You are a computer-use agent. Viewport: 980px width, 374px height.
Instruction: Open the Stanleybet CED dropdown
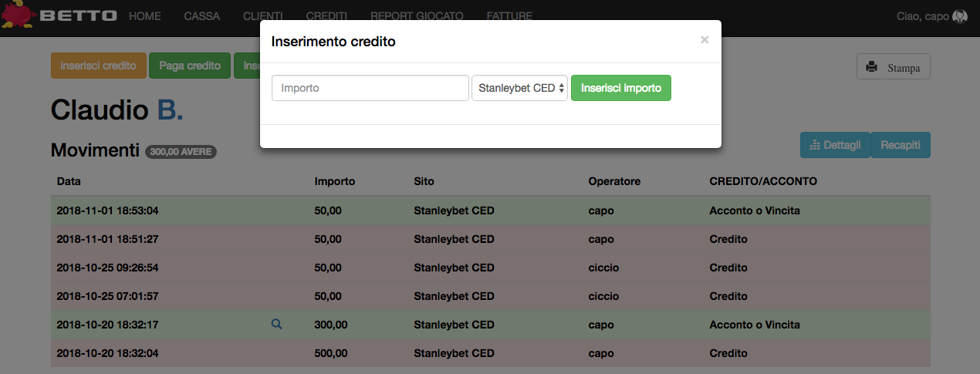[521, 88]
